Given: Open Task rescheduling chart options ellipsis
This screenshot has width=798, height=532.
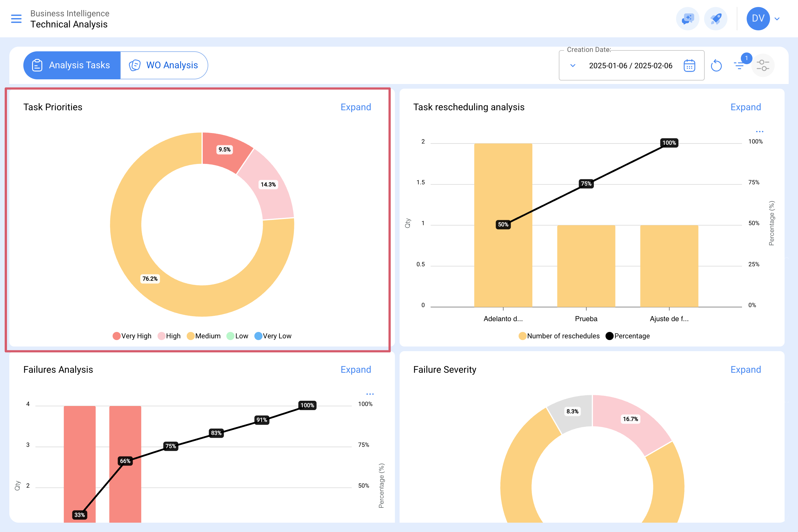Looking at the screenshot, I should [759, 132].
